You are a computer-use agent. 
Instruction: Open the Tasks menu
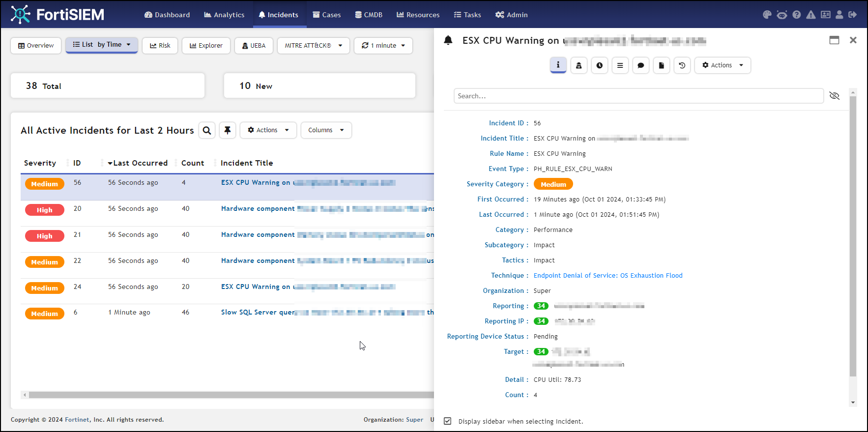467,15
